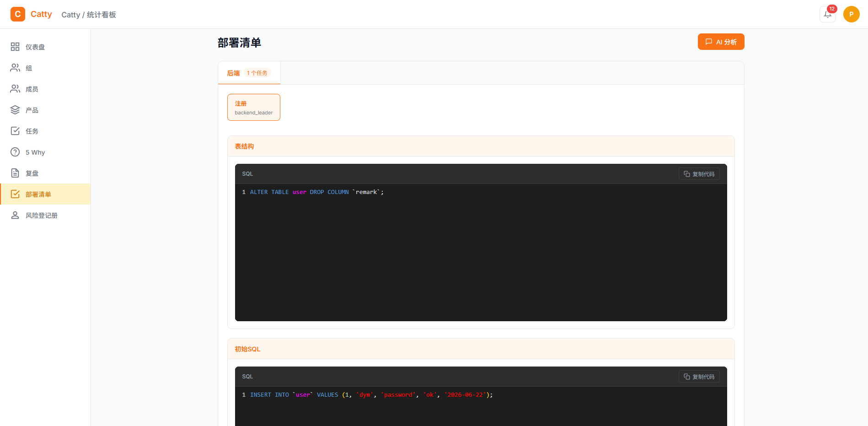
Task: Click the 仪表盘 dashboard grid icon
Action: point(15,47)
